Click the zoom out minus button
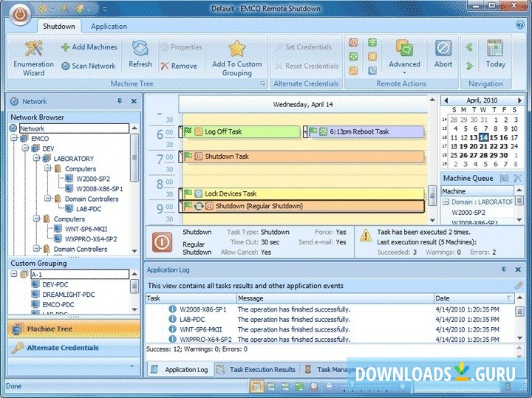The image size is (532, 398). click(x=329, y=386)
